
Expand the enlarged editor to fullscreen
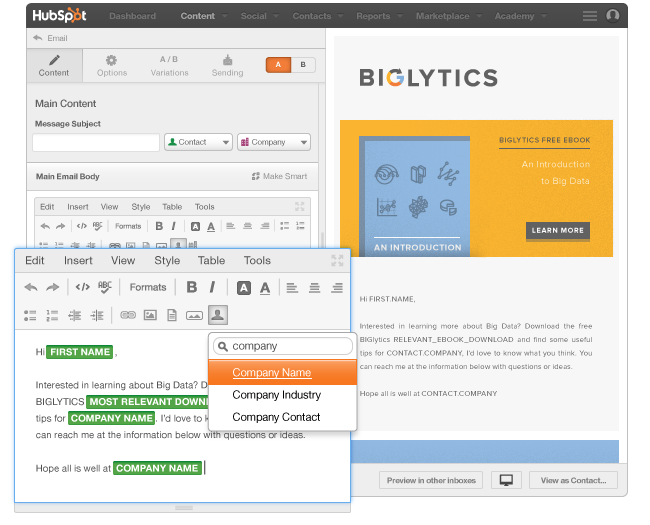pos(337,260)
